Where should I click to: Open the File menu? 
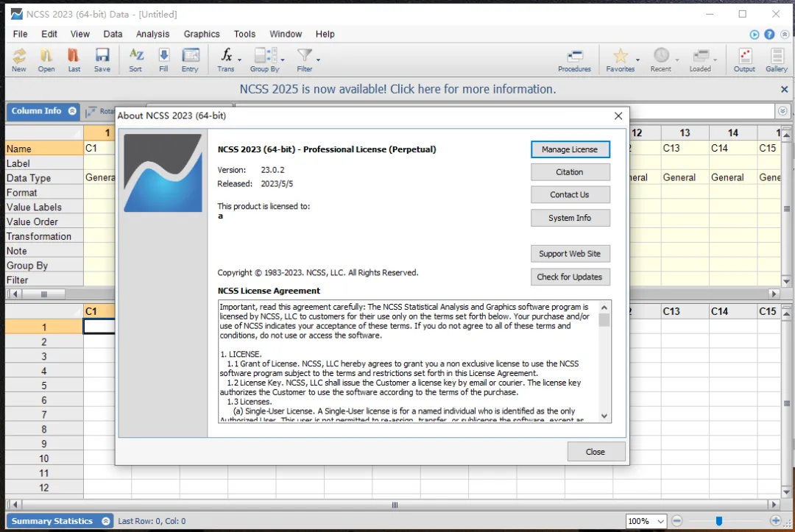pyautogui.click(x=21, y=34)
